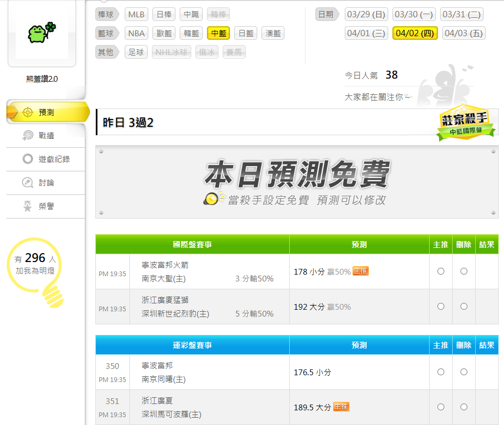Click the frog avatar profile picture
Image resolution: width=504 pixels, height=425 pixels.
[41, 34]
